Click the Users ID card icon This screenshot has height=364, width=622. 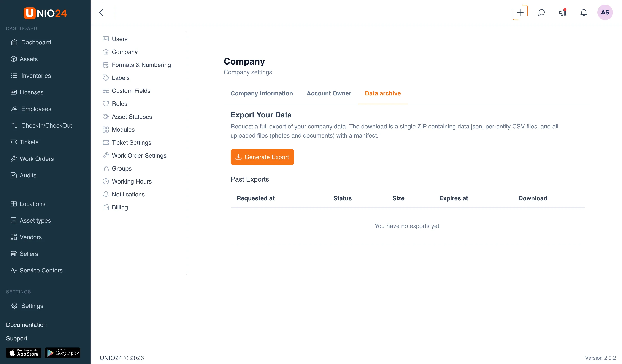[x=106, y=39]
